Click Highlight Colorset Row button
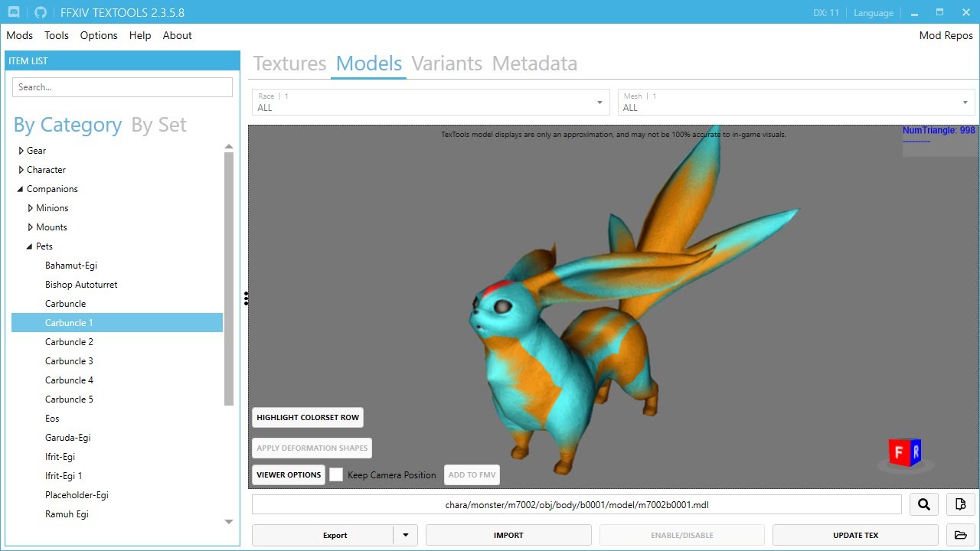 (308, 417)
